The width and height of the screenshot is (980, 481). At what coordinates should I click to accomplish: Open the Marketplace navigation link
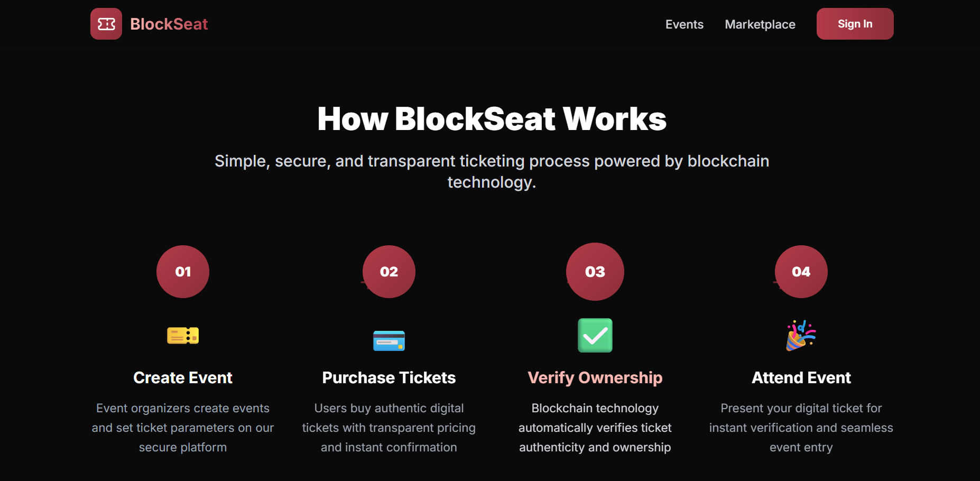[760, 24]
